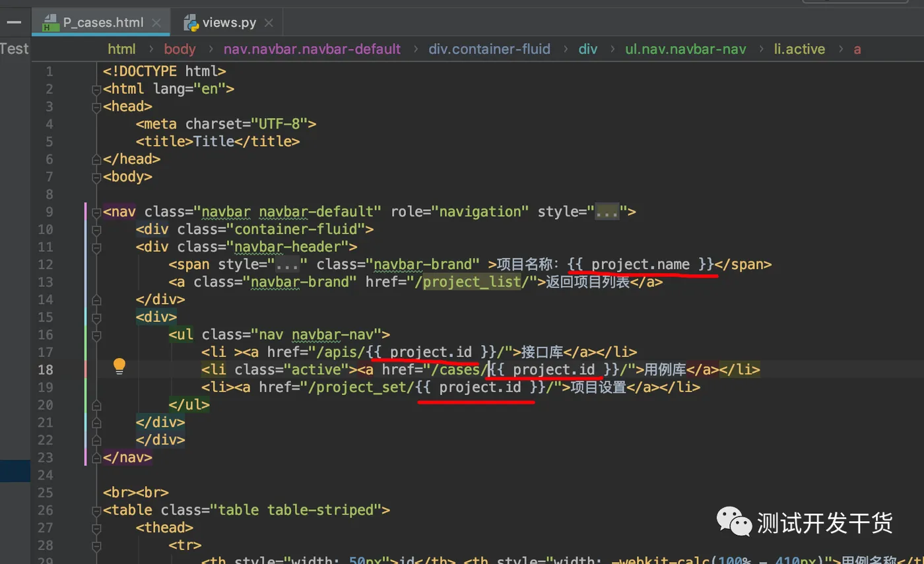924x564 pixels.
Task: Switch to the views.py tab
Action: pyautogui.click(x=229, y=22)
